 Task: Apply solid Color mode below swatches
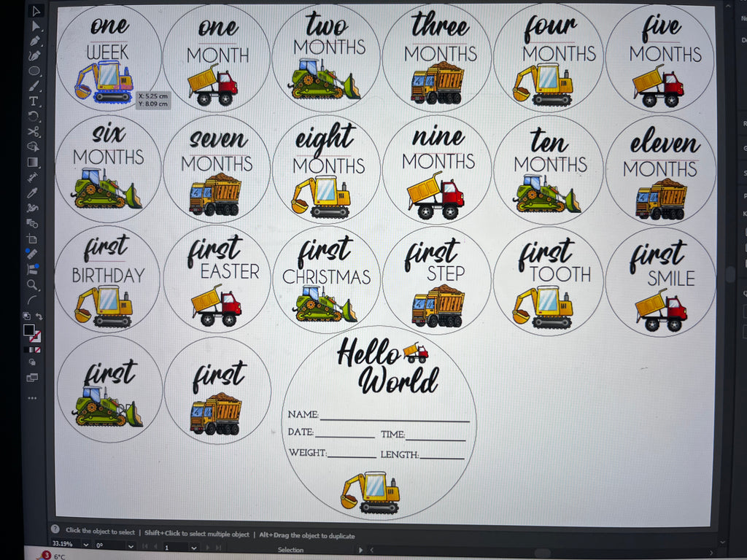pyautogui.click(x=26, y=350)
